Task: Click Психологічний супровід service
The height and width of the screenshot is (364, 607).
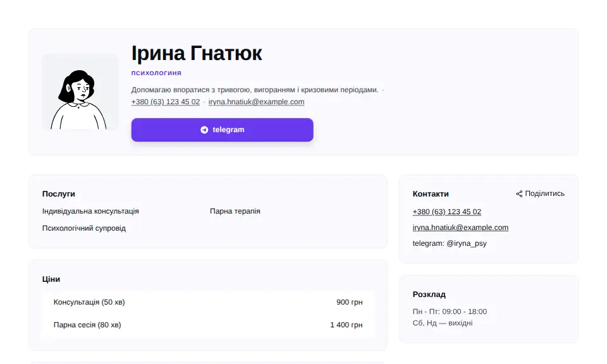Action: coord(84,228)
